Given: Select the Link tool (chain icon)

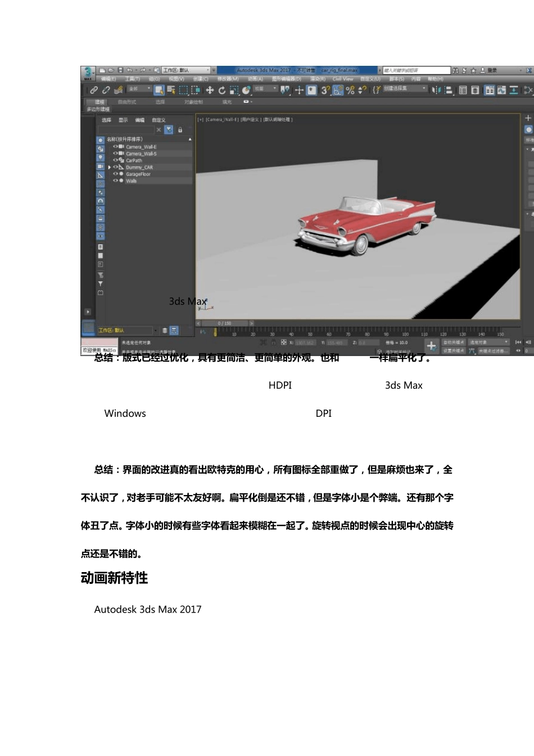Looking at the screenshot, I should point(94,90).
